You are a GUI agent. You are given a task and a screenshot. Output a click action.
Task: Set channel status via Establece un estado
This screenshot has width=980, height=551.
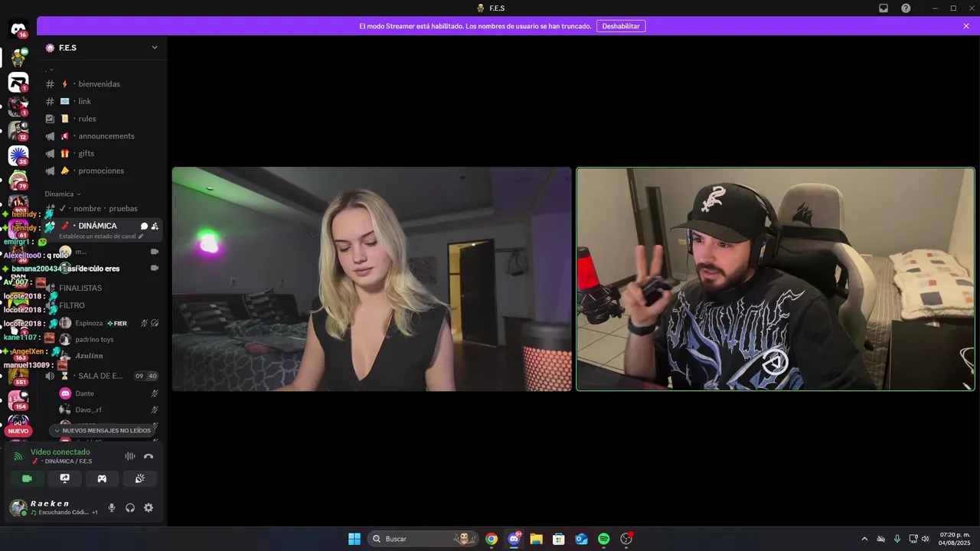click(x=100, y=236)
